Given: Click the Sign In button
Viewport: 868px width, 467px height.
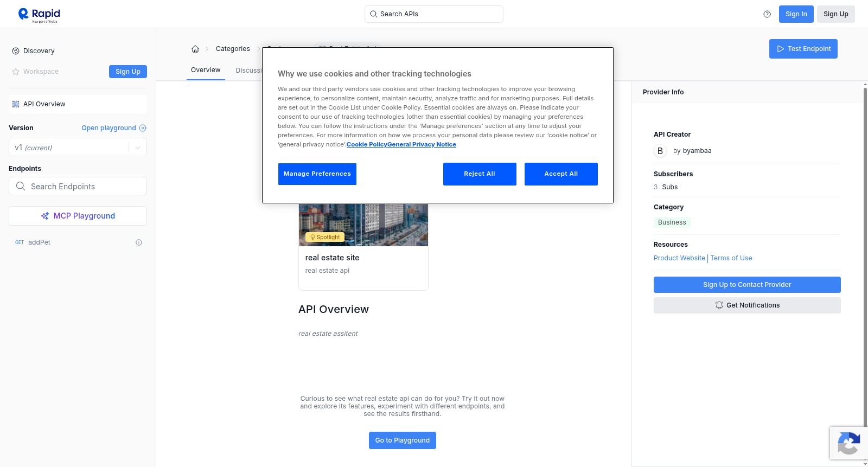Looking at the screenshot, I should coord(796,14).
